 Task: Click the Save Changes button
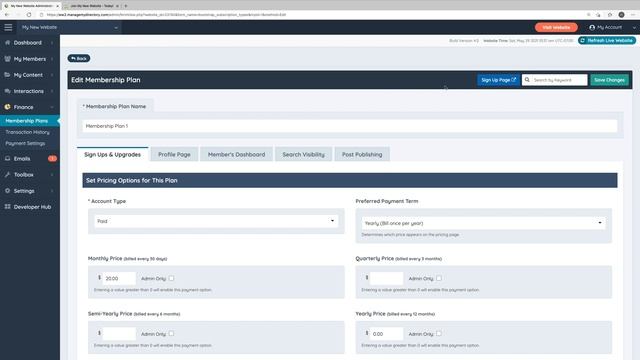(609, 80)
